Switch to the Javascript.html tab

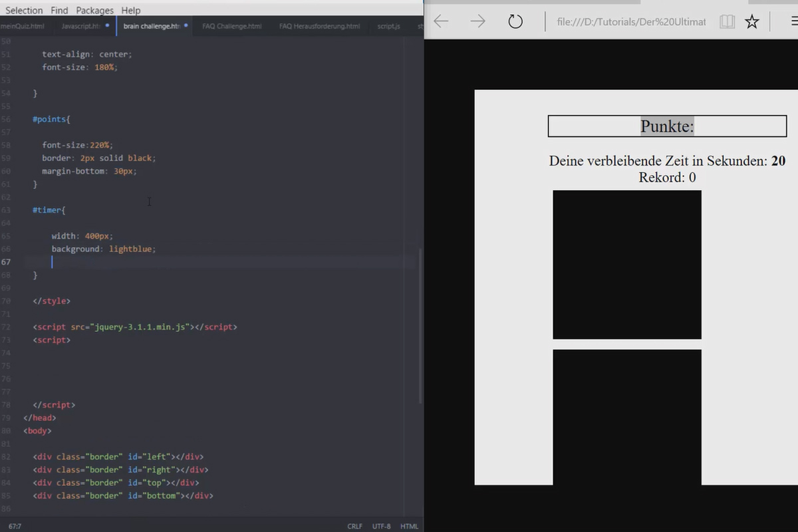coord(80,26)
